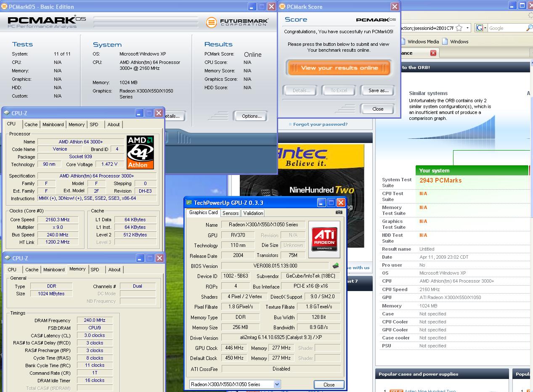Open About tab in lower CPU-Z window
The image size is (533, 392).
click(114, 270)
